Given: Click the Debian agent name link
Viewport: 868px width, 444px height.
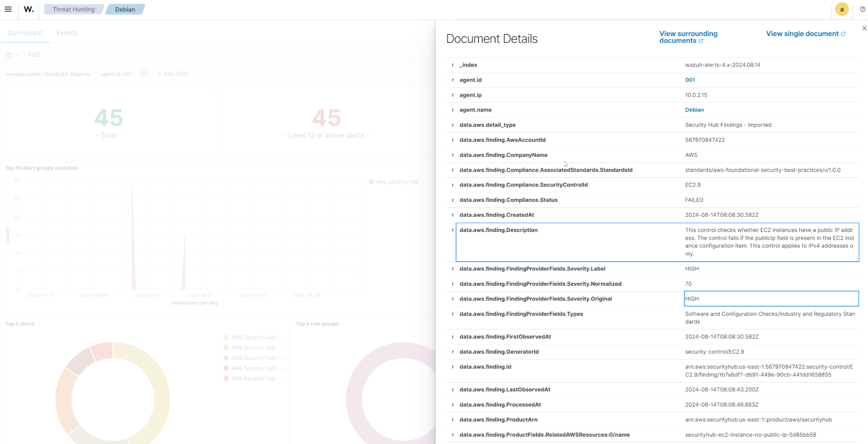Looking at the screenshot, I should (694, 110).
